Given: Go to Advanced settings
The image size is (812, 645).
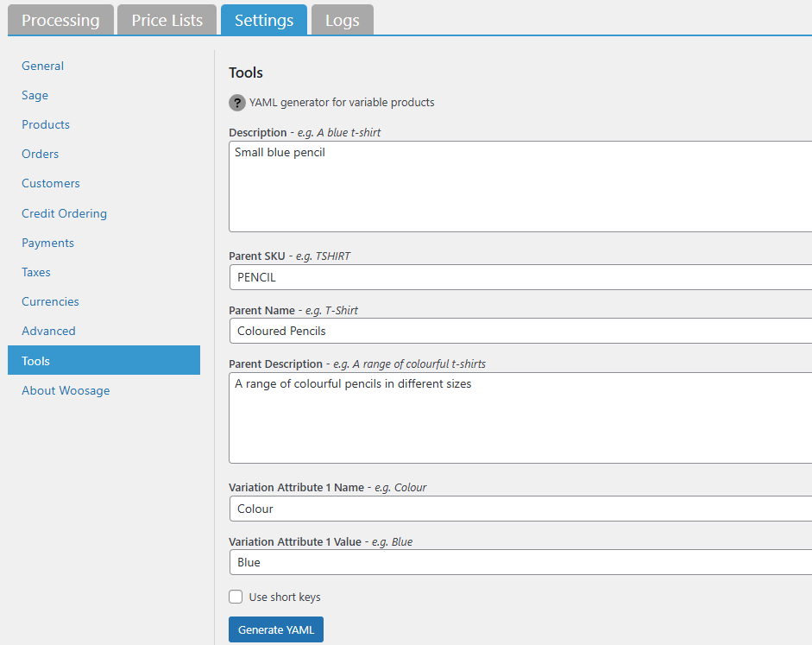Looking at the screenshot, I should (x=48, y=331).
